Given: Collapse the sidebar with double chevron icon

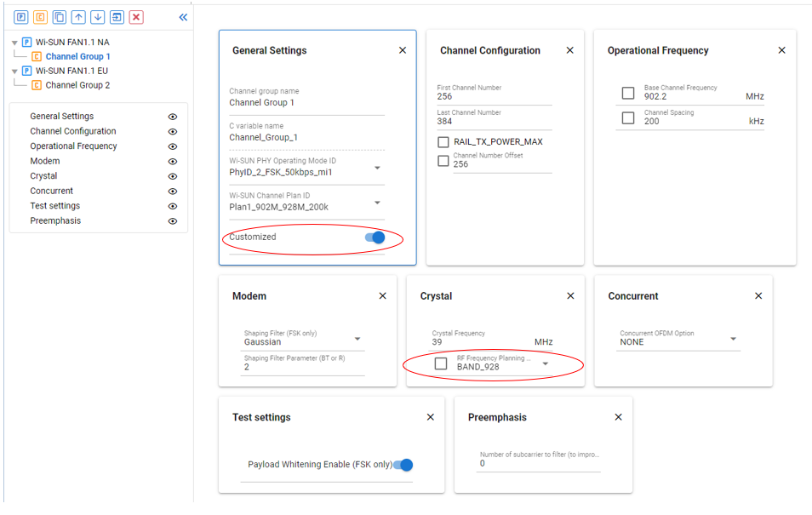Looking at the screenshot, I should point(183,17).
